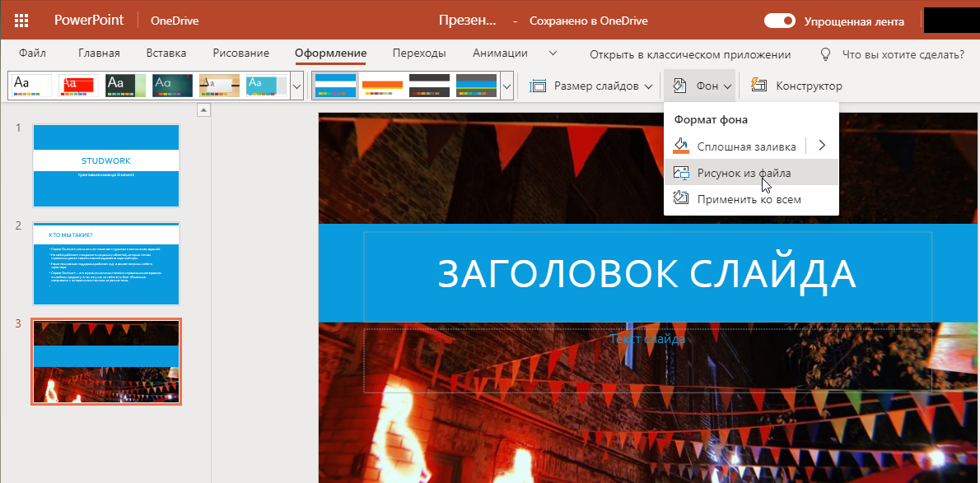
Task: Switch to the Вставка tab
Action: [166, 53]
